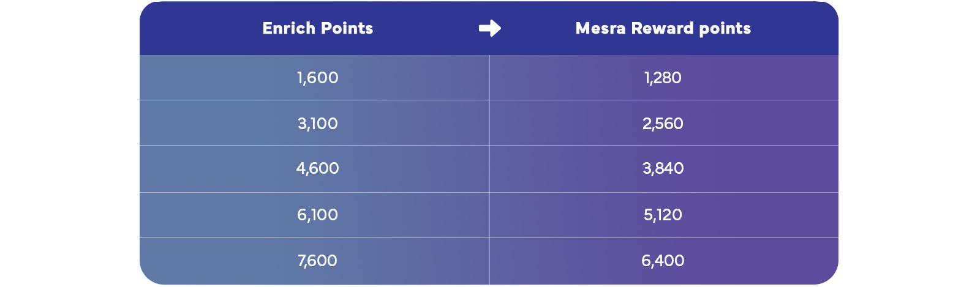
Task: Click the 3,100 Enrich Points value
Action: [317, 124]
